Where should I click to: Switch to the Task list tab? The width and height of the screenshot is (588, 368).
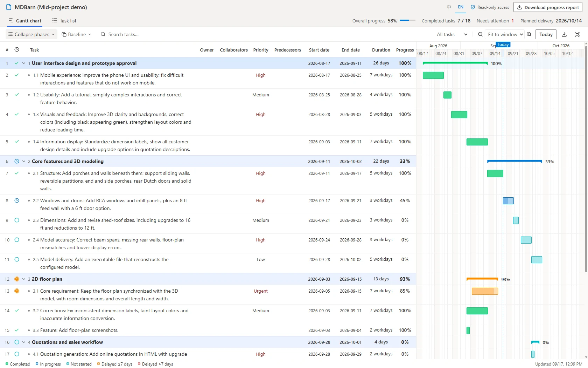pos(64,21)
